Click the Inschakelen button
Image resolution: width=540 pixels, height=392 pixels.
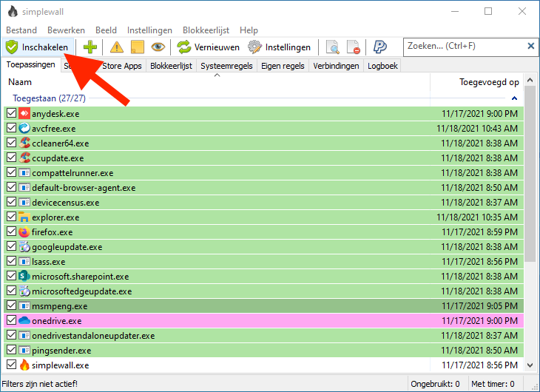coord(38,47)
